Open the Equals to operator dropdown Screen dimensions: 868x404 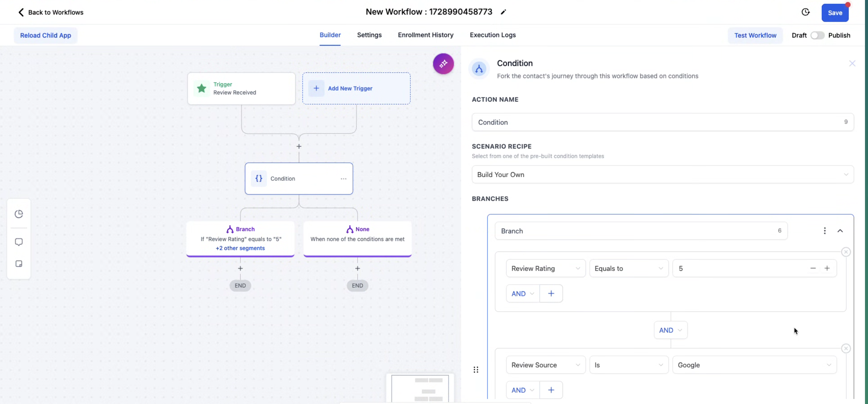[628, 268]
